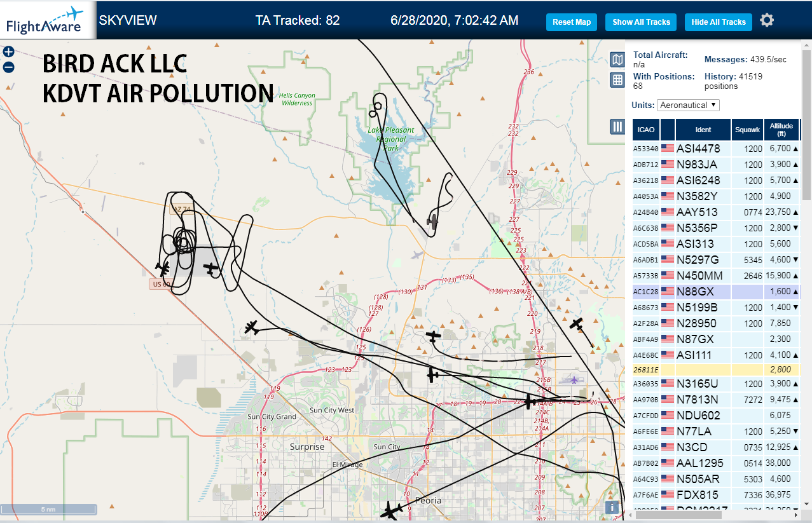Select the purple aircraft at Deer Valley airport

pos(574,381)
